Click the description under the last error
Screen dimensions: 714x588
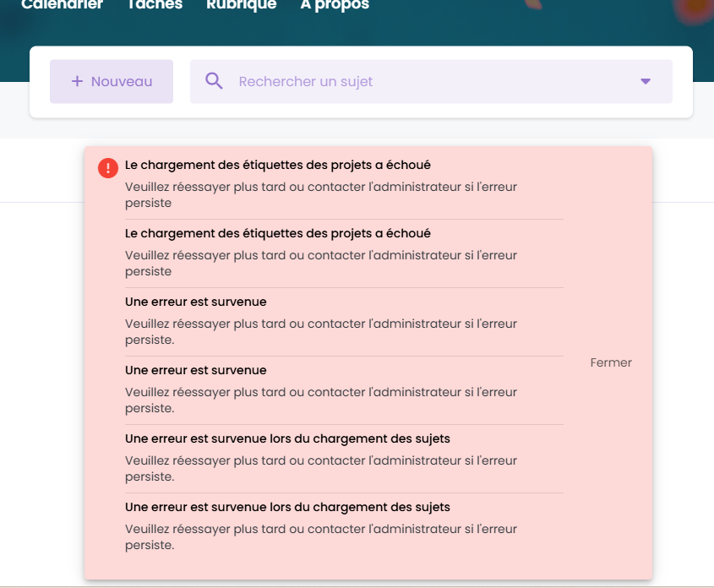click(320, 536)
